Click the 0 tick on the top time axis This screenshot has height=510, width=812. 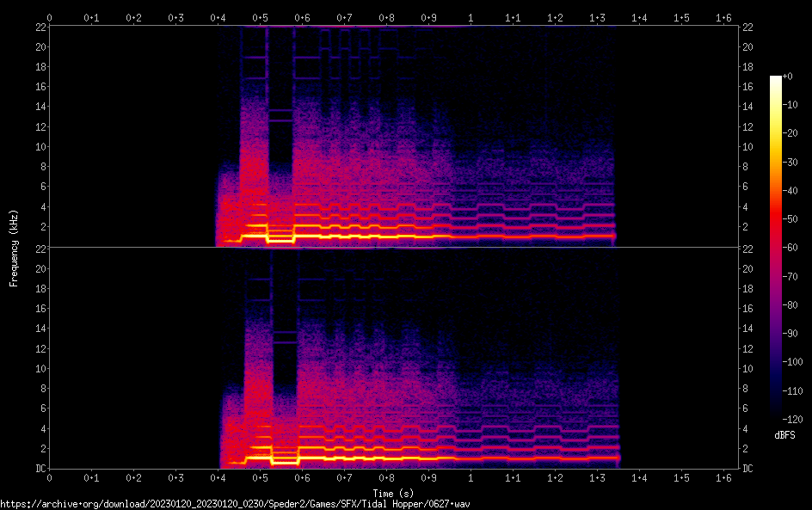(x=49, y=17)
